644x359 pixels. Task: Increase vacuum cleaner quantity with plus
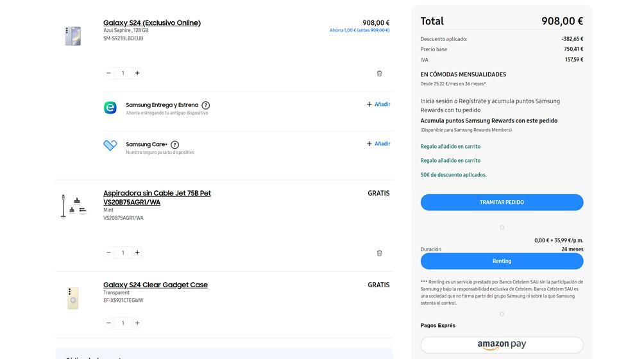click(x=137, y=253)
